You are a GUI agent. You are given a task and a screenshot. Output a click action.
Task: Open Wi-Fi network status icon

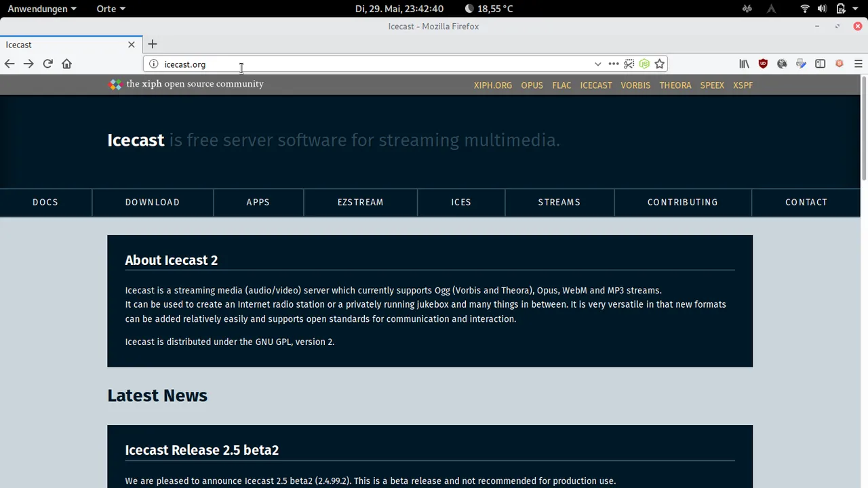[805, 9]
